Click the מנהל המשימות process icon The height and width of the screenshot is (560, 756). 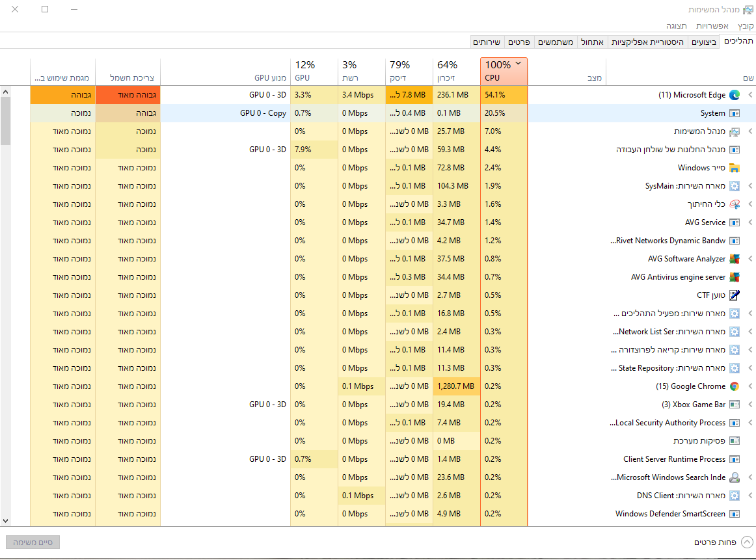[735, 131]
